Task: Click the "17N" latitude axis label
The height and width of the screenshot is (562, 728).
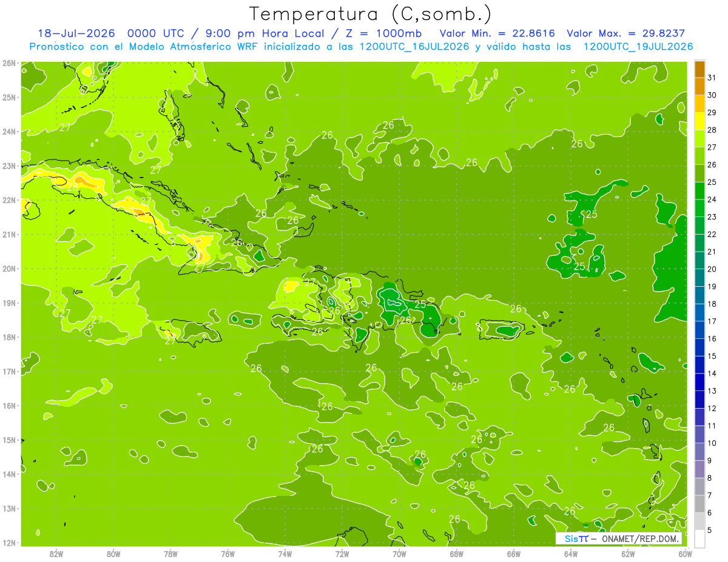Action: pyautogui.click(x=8, y=371)
